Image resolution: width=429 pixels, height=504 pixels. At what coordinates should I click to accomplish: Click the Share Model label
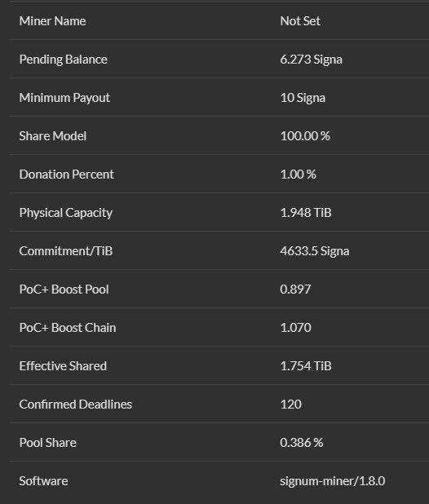click(53, 136)
